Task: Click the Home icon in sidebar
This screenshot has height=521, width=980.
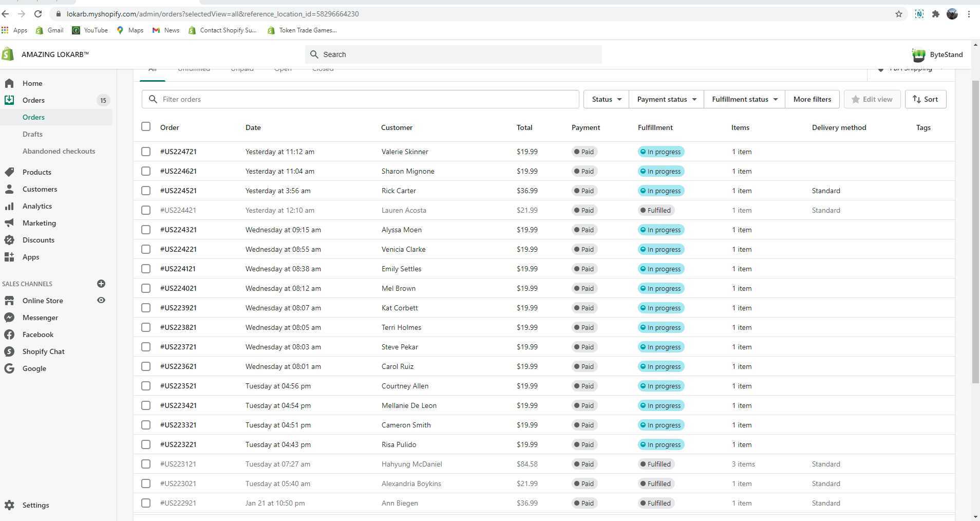Action: pos(9,83)
